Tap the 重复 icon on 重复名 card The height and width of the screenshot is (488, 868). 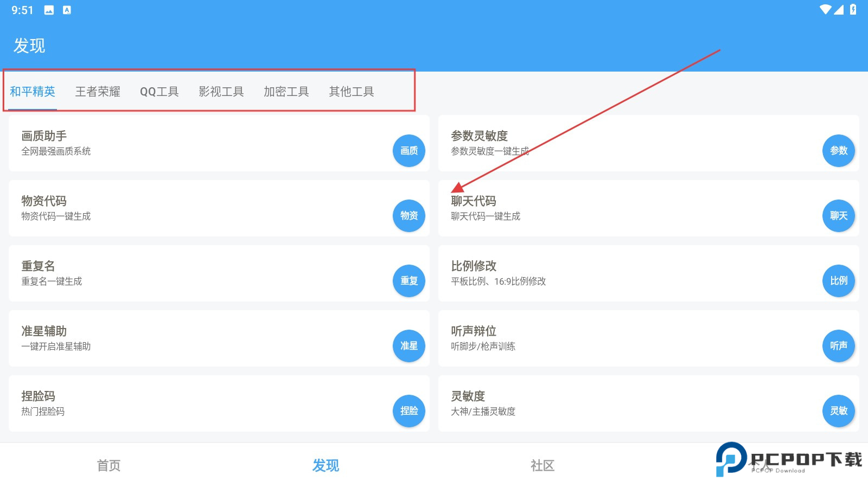(x=409, y=281)
